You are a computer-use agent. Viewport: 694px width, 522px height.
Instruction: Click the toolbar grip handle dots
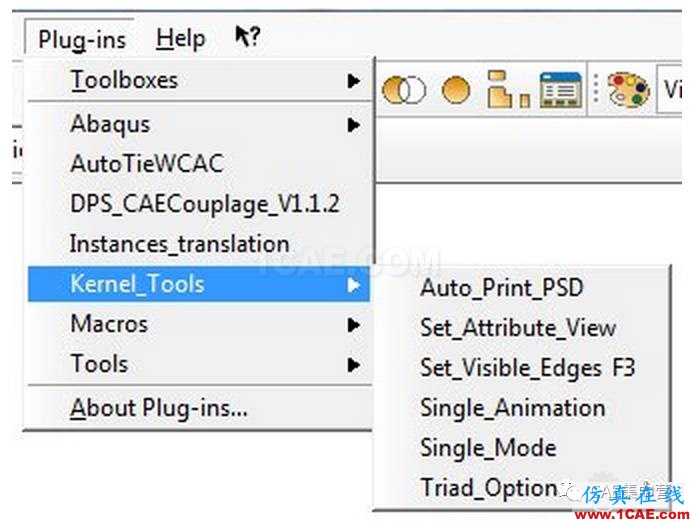click(596, 89)
